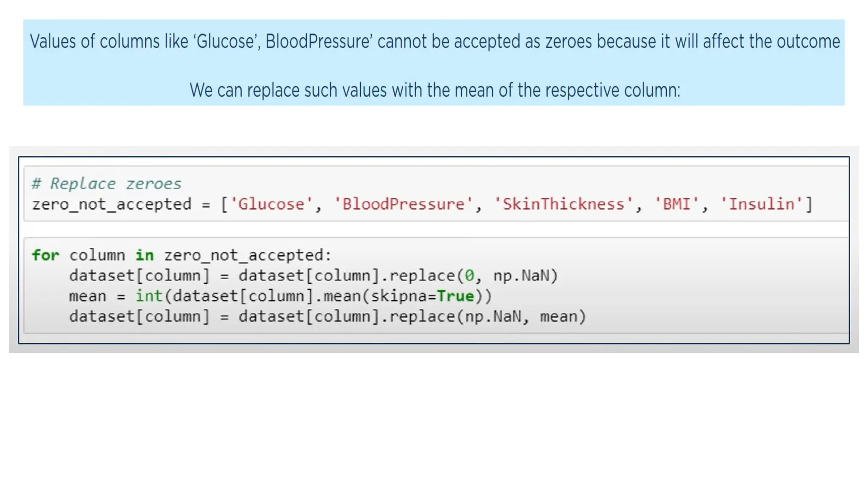Click the green 'for' keyword
Image resolution: width=868 pixels, height=488 pixels.
pyautogui.click(x=45, y=255)
